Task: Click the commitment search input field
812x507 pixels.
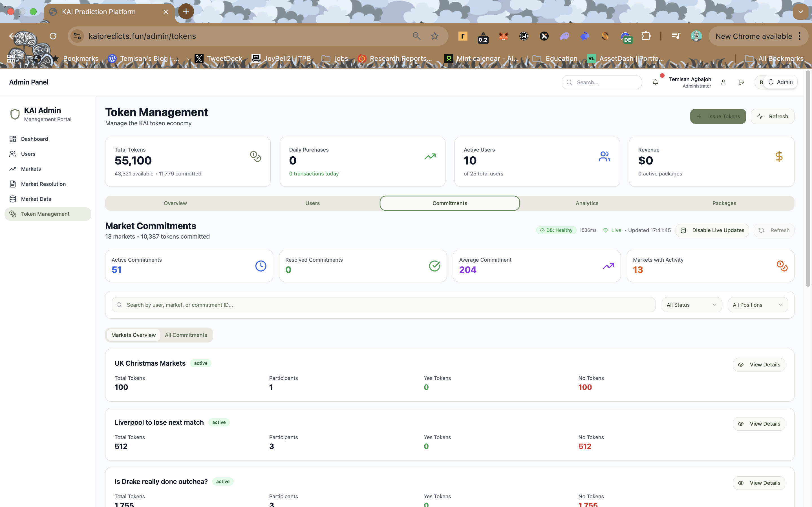Action: 383,305
